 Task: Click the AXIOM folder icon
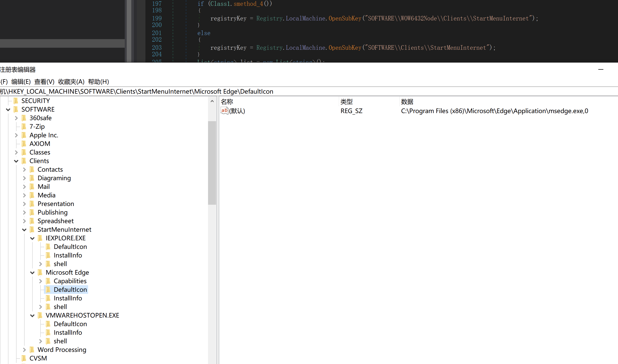coord(24,144)
